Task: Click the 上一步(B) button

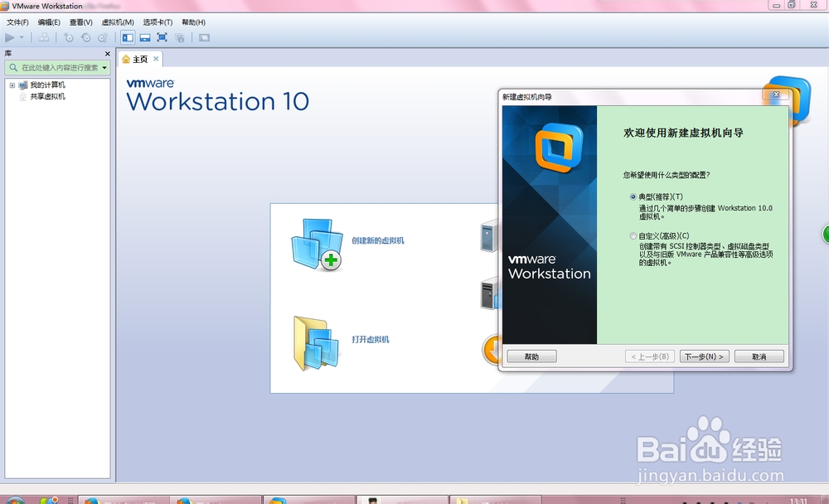Action: (x=650, y=356)
